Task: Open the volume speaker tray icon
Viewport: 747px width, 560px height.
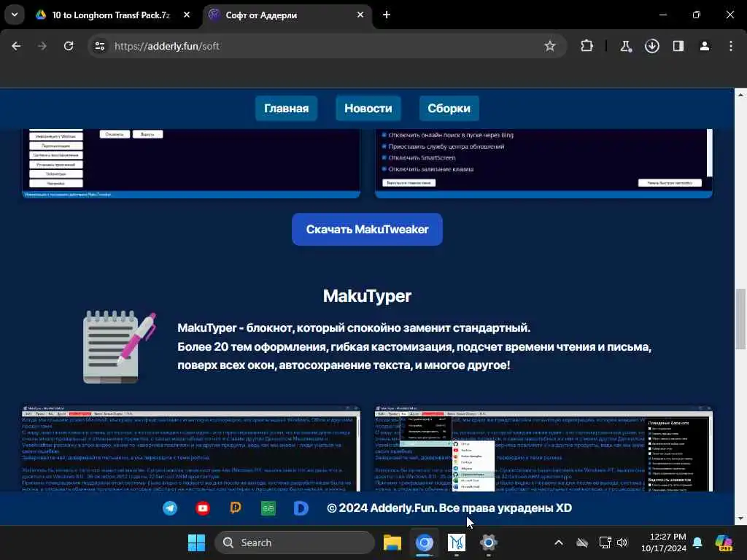Action: click(x=622, y=542)
